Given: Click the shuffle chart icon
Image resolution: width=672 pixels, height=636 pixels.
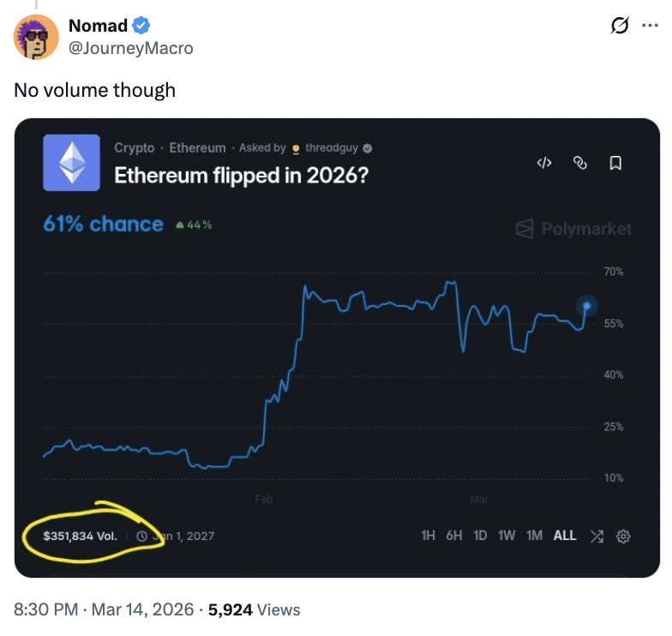Looking at the screenshot, I should [x=597, y=536].
